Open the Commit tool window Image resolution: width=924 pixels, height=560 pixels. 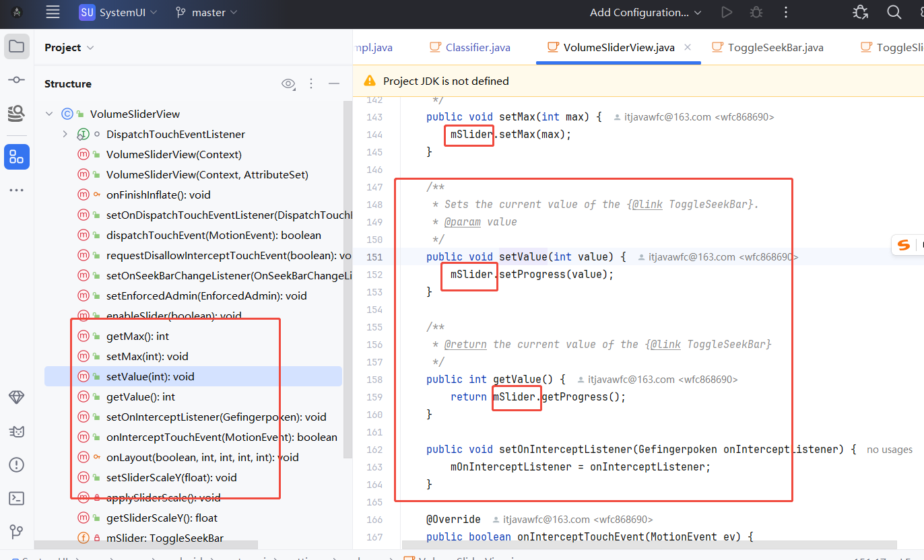click(17, 80)
